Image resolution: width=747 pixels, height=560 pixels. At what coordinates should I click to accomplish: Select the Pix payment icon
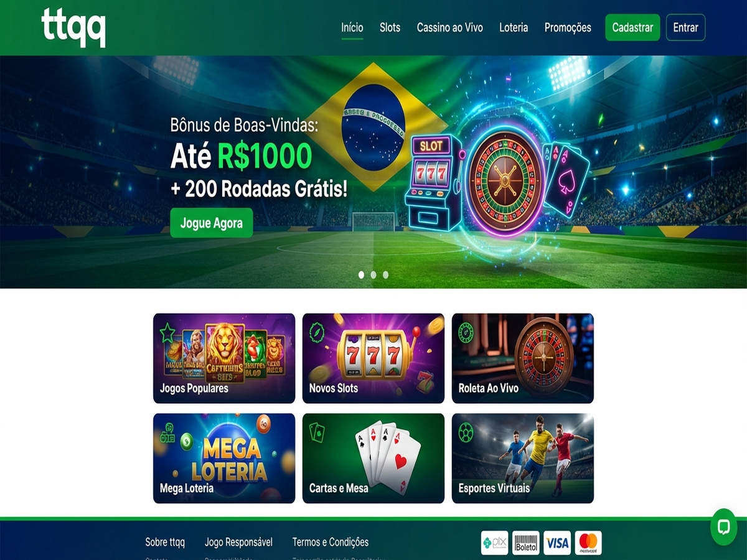tap(495, 543)
